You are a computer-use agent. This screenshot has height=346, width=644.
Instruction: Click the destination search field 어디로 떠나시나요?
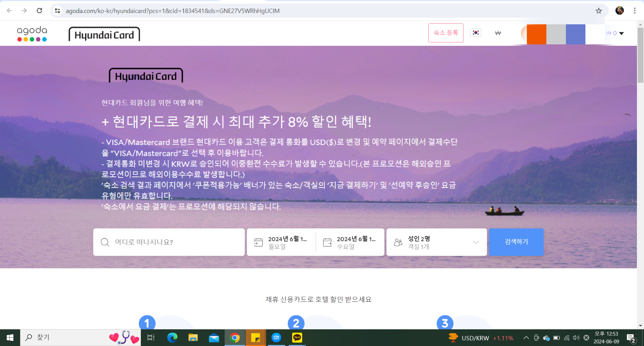point(169,242)
